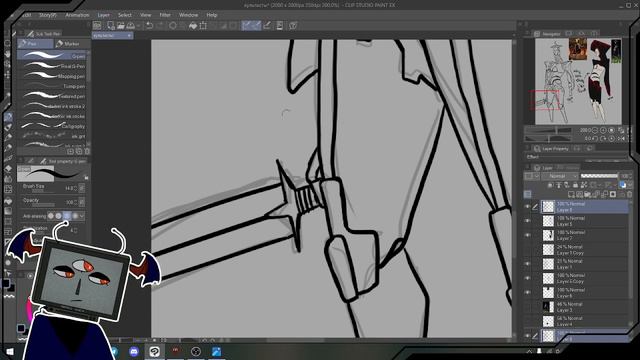Click the Fill bucket icon in command bar
This screenshot has width=640, height=360.
pyautogui.click(x=193, y=26)
